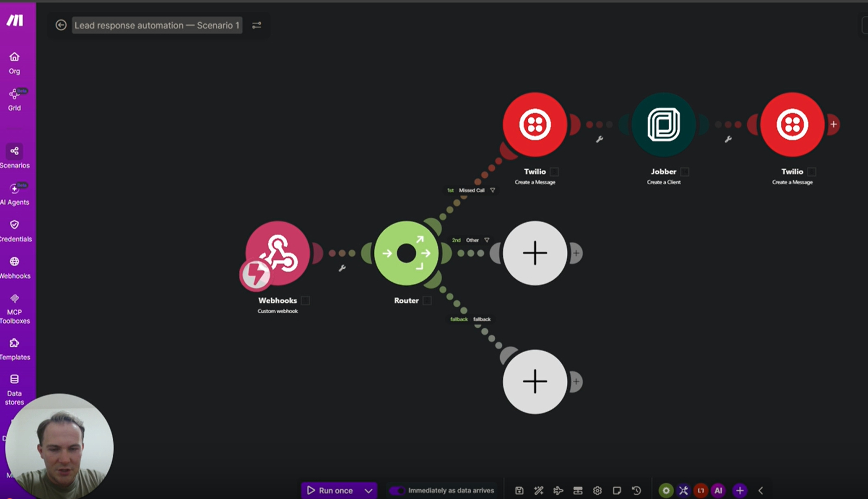Click the instant trigger lightning badge on Webhooks
The image size is (868, 499).
255,274
